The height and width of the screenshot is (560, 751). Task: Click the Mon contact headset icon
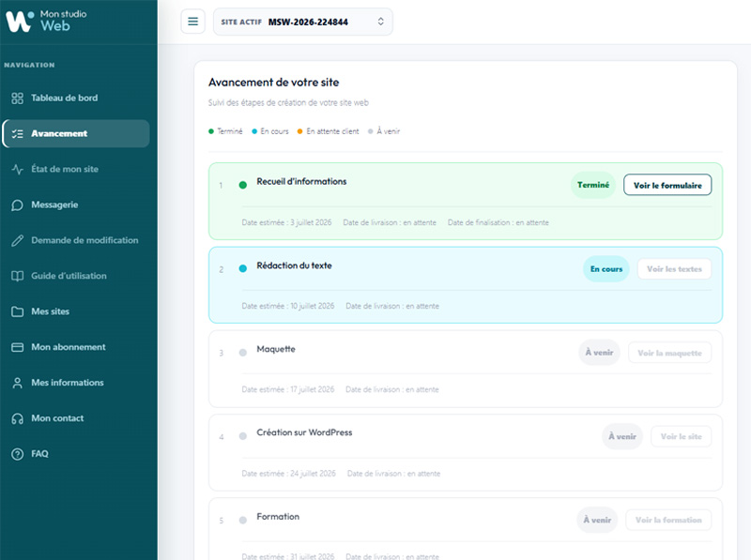(x=17, y=418)
